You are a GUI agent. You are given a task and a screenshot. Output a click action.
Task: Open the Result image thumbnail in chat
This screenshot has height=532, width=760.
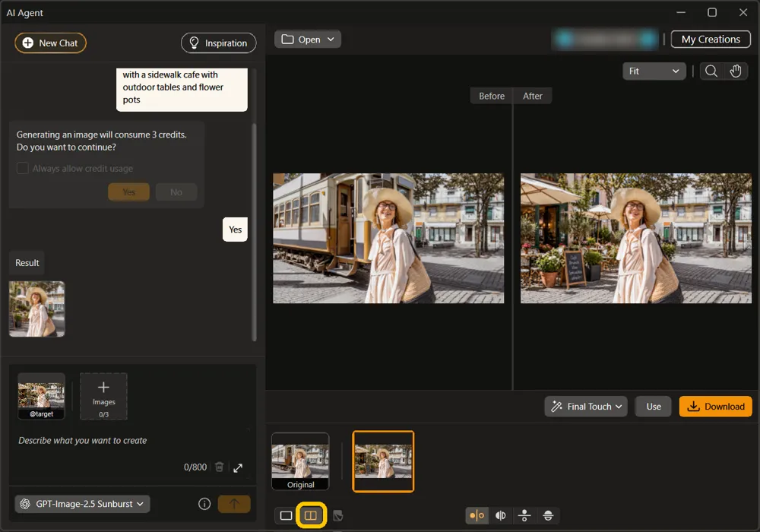click(36, 309)
